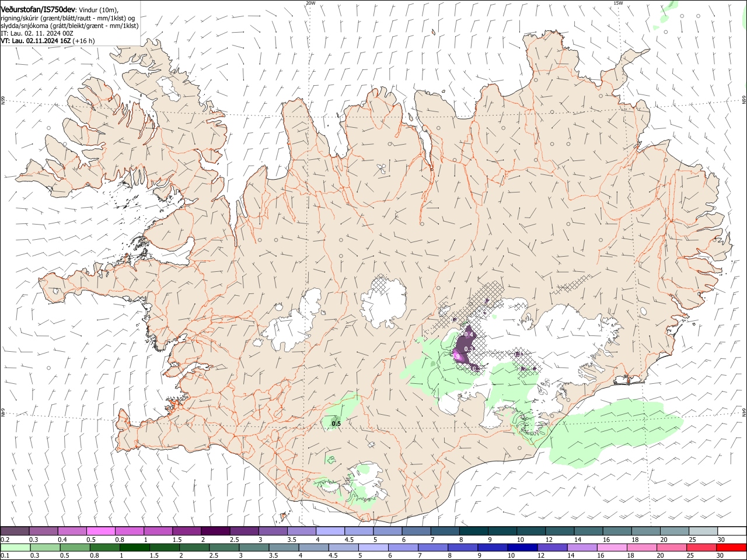The width and height of the screenshot is (747, 560).
Task: Click the Veðurstofan/IS750dev title text
Action: coord(38,9)
